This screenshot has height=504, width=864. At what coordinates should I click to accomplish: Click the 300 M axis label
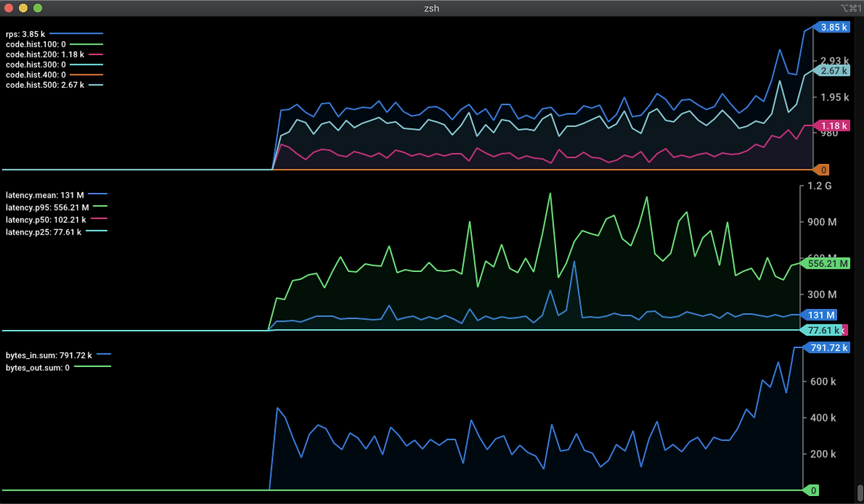click(x=822, y=294)
